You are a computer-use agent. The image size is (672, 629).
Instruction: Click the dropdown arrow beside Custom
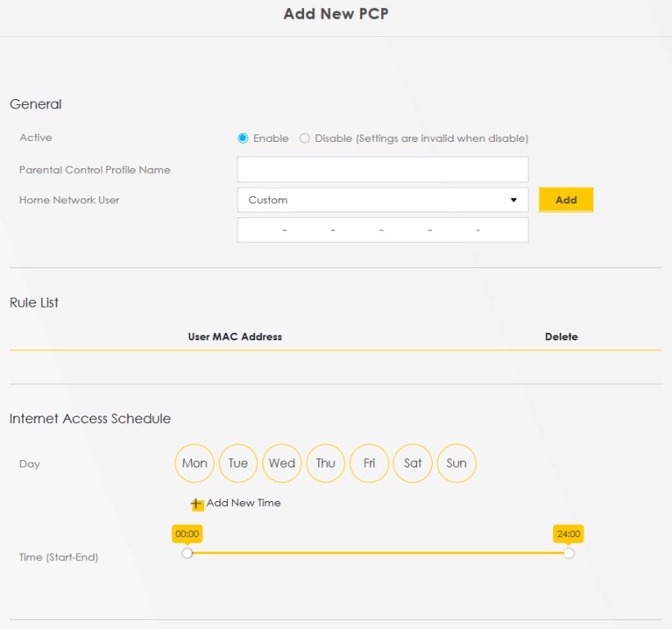coord(514,200)
